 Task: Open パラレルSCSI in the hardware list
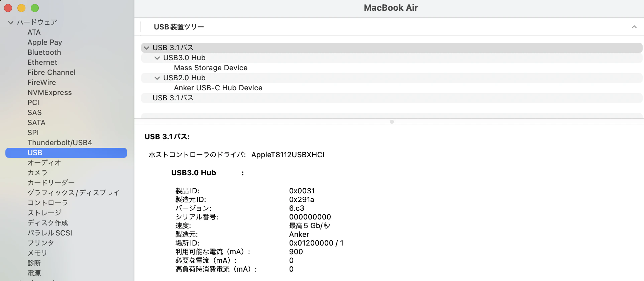tap(50, 233)
